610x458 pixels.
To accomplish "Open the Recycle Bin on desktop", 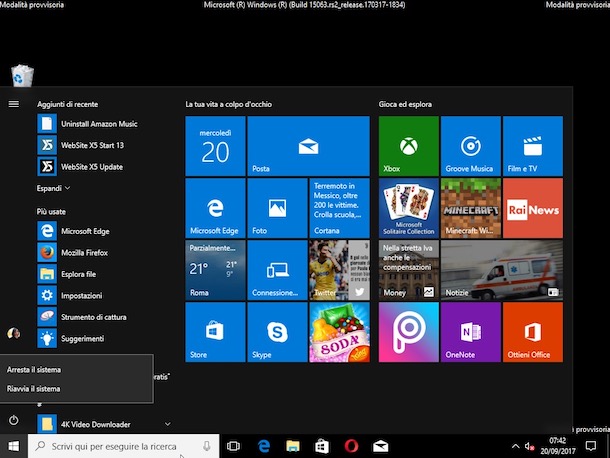I will pos(22,75).
